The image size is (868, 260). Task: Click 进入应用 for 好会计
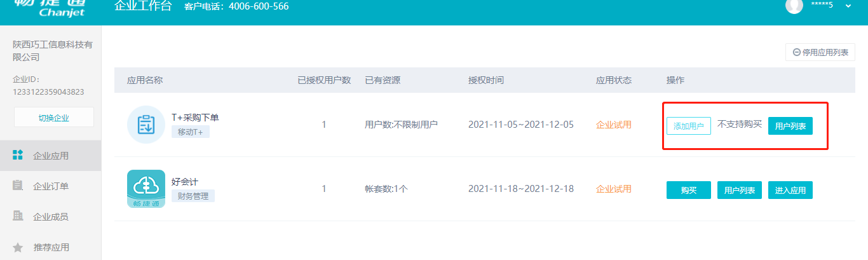790,190
